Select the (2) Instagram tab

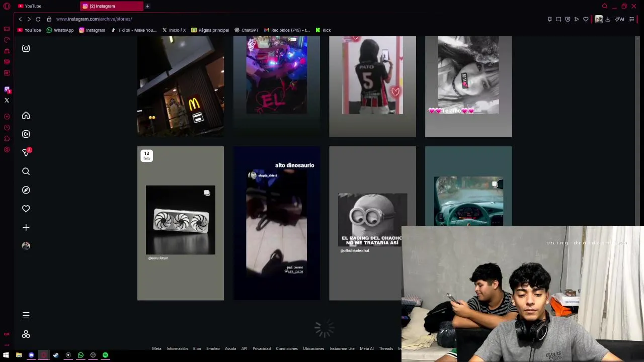112,6
